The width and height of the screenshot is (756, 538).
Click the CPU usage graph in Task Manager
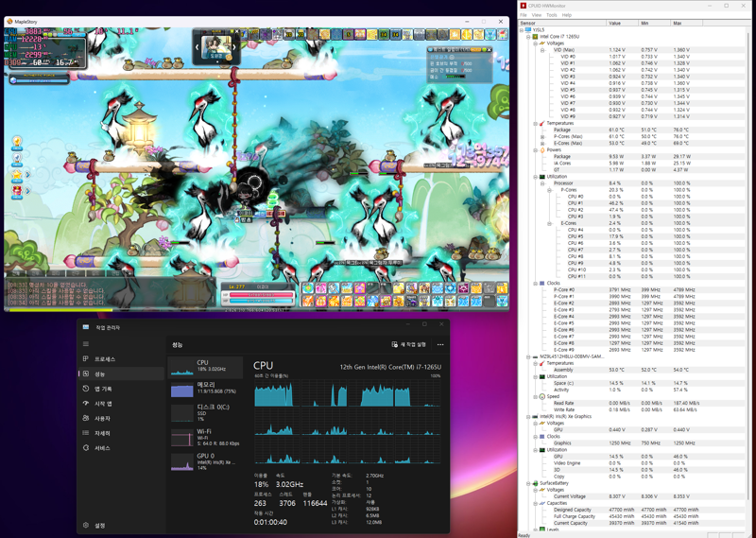point(347,421)
